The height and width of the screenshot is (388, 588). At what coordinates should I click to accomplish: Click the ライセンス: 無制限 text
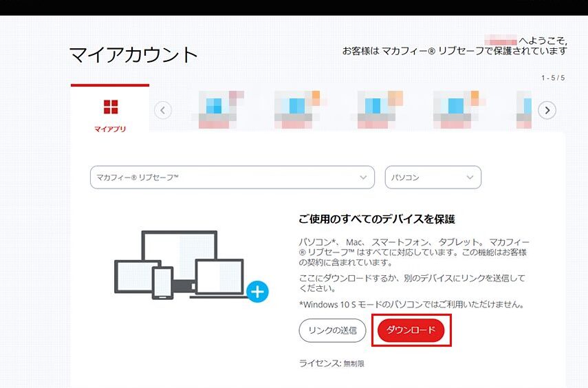[331, 363]
